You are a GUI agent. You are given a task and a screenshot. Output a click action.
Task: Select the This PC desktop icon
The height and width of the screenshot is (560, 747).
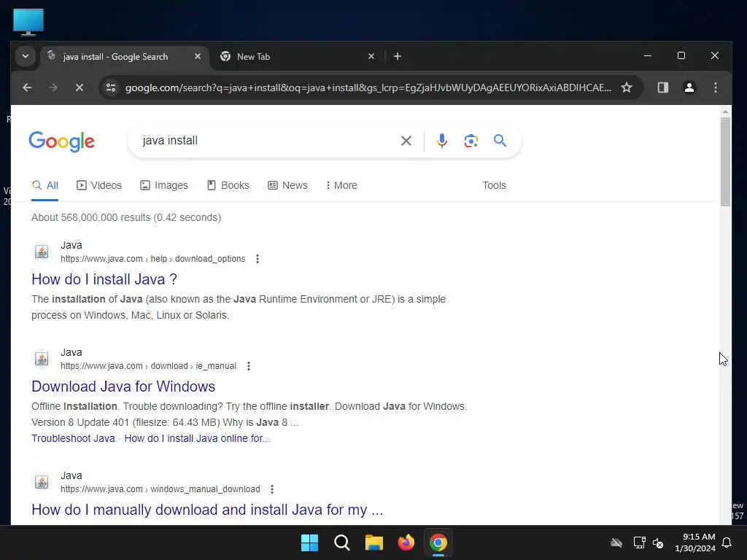coord(28,22)
